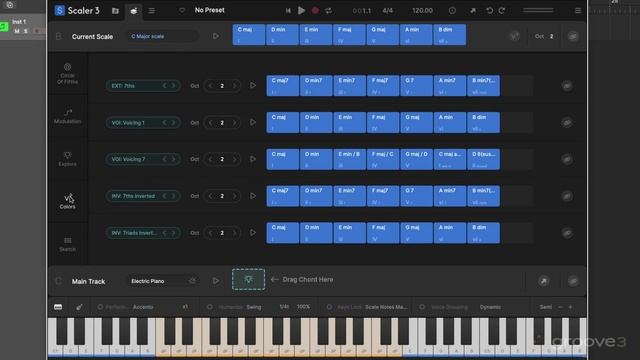Select G 7 chord in 7ths Inverted row

(416, 196)
